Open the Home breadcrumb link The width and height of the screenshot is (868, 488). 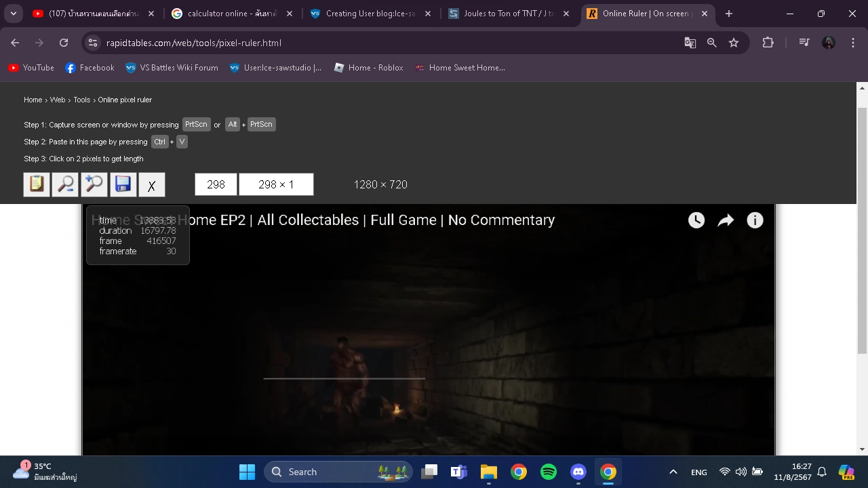point(33,100)
